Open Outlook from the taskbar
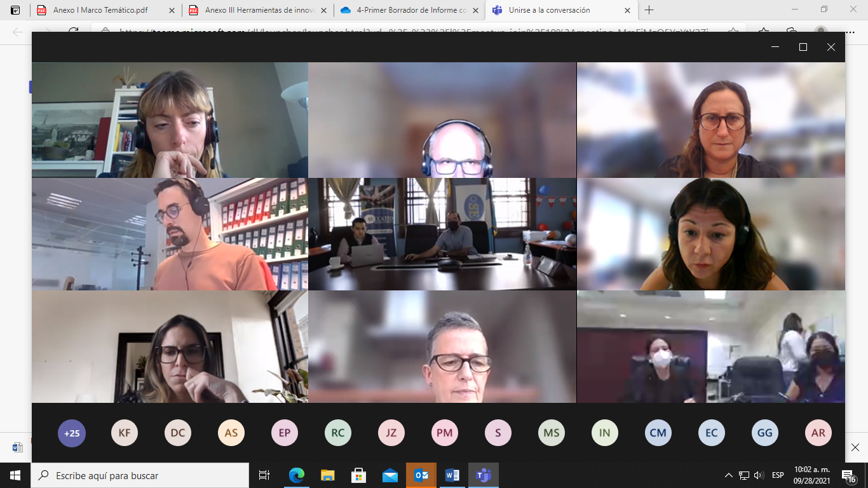 coord(421,475)
